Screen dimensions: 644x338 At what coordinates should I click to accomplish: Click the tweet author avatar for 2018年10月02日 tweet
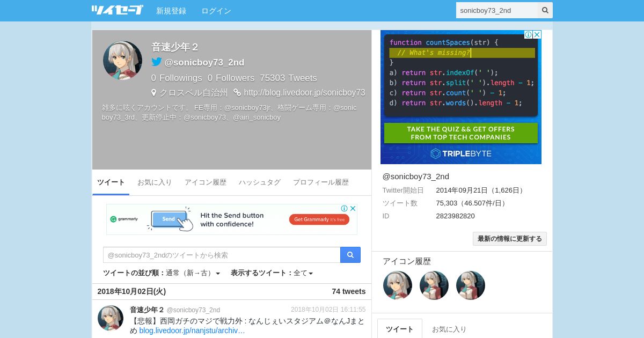point(111,318)
